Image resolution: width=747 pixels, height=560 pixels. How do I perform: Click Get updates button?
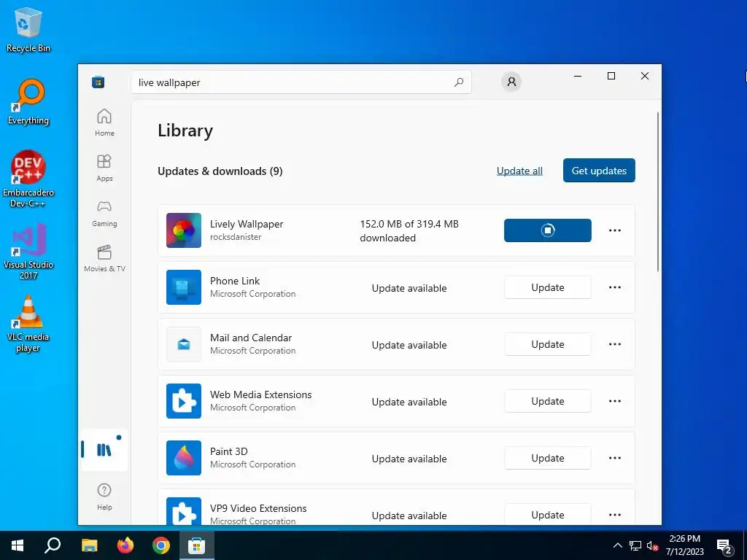[x=599, y=171]
